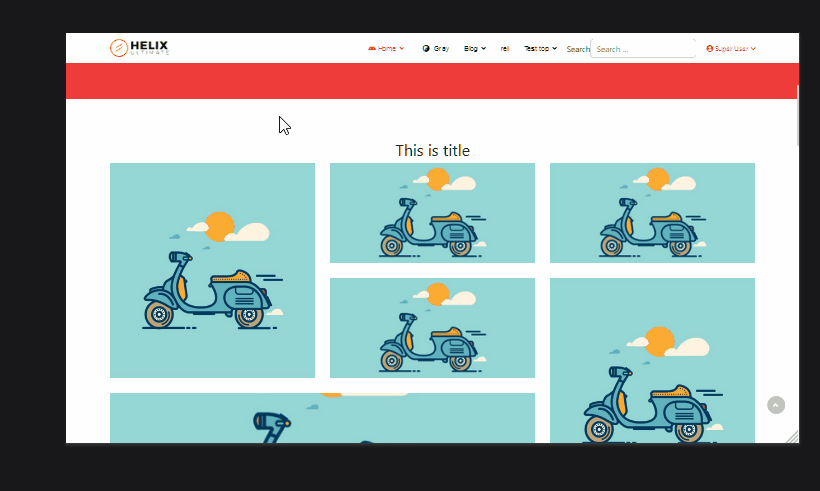
Task: Expand the Test top dropdown
Action: click(x=540, y=48)
